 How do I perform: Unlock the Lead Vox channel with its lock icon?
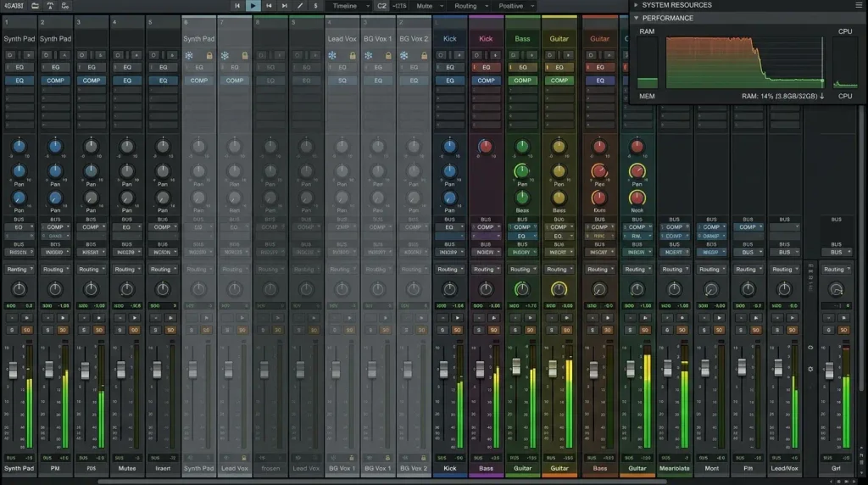(352, 55)
